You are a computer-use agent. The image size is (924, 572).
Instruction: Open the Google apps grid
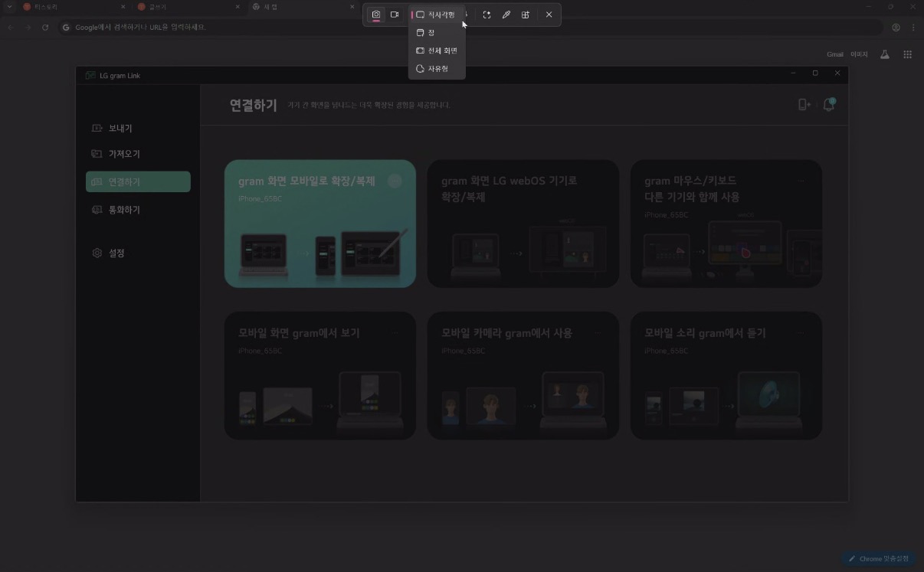coord(907,54)
